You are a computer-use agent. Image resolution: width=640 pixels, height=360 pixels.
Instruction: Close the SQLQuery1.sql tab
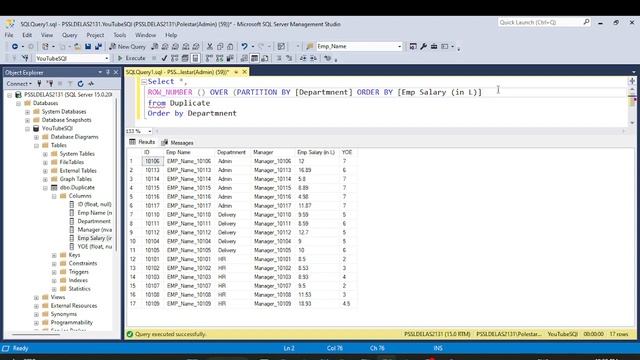(244, 72)
